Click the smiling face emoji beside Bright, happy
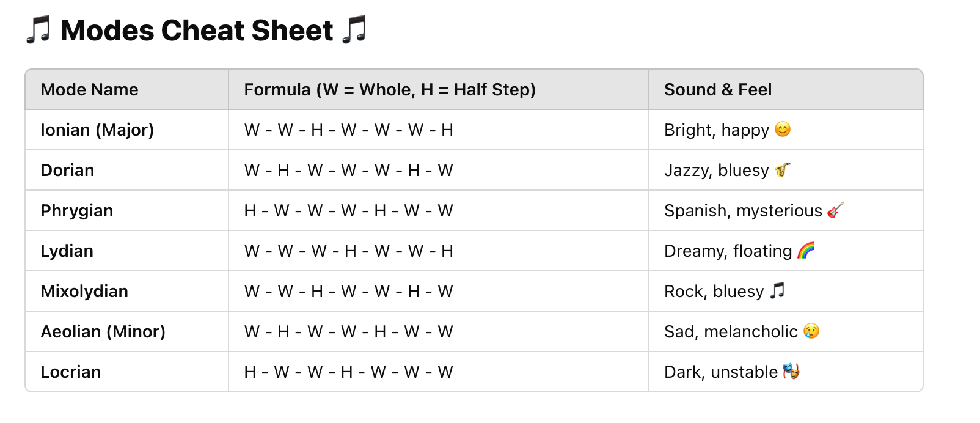The width and height of the screenshot is (980, 423). 783,129
